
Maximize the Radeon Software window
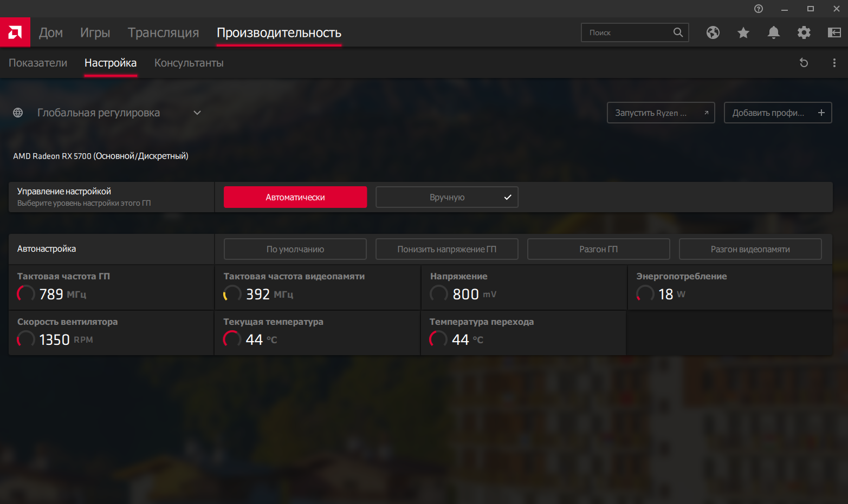[x=811, y=9]
